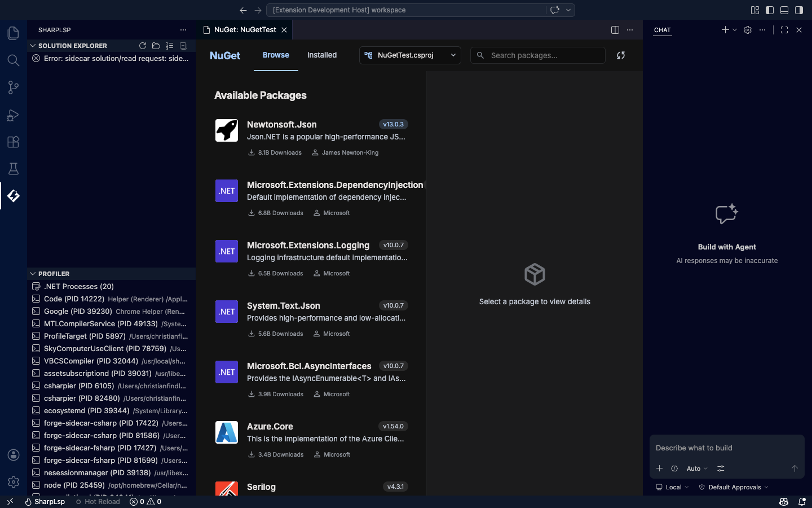Screen dimensions: 812x508
Task: Click the sorted tree icon in Solution Explorer
Action: click(x=170, y=46)
